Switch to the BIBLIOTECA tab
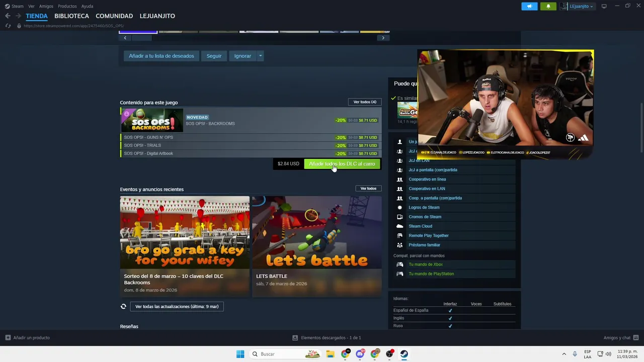Viewport: 644px width, 362px height. (x=71, y=16)
